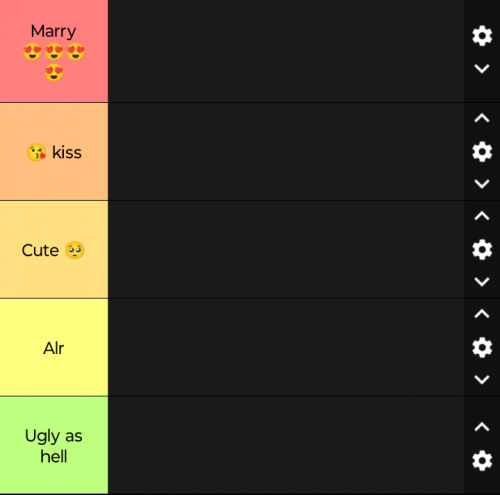Image resolution: width=500 pixels, height=495 pixels.
Task: Move Cute tier down with chevron
Action: click(x=482, y=282)
